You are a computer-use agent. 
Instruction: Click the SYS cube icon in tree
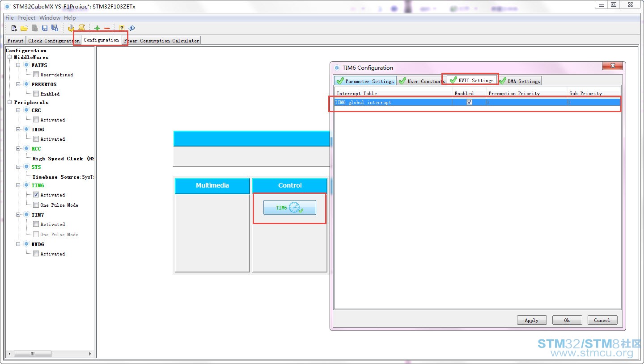tap(26, 167)
